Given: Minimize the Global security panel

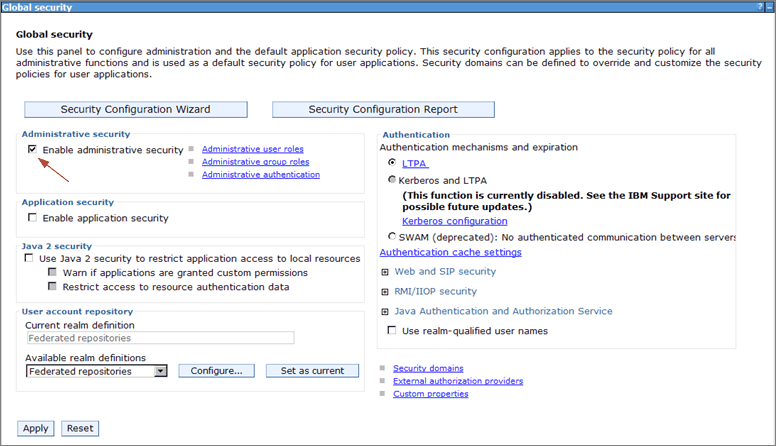Looking at the screenshot, I should (769, 6).
